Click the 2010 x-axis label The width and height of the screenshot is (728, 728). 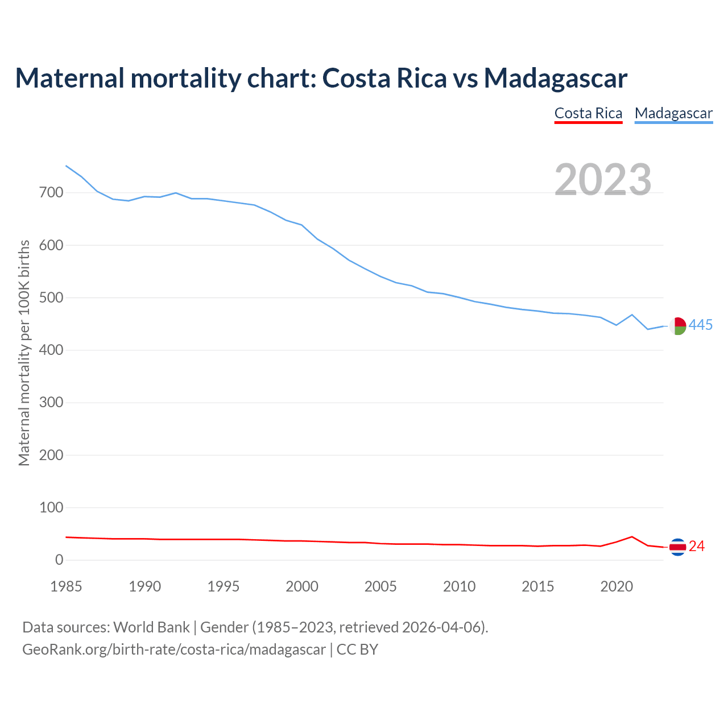tap(459, 586)
